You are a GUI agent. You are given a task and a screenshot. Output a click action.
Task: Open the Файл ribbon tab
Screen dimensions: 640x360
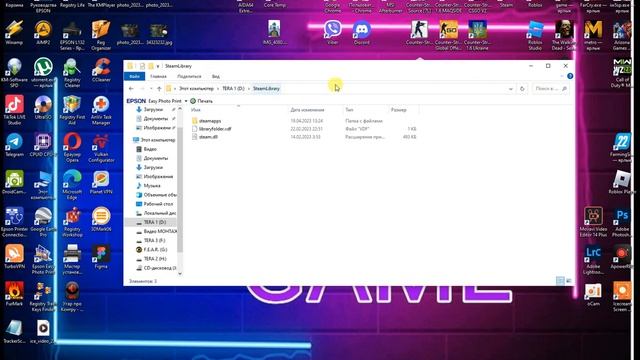click(134, 76)
